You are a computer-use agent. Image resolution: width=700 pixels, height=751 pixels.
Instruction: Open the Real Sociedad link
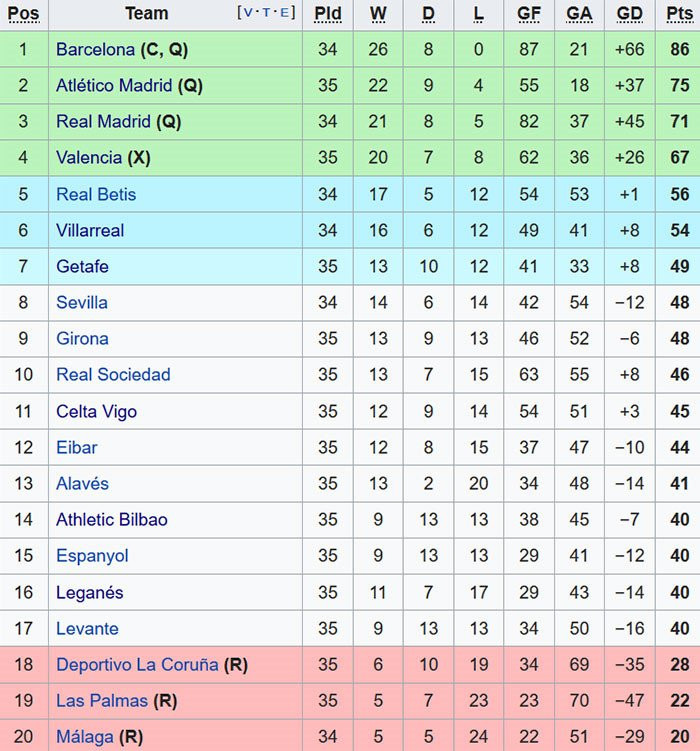113,375
